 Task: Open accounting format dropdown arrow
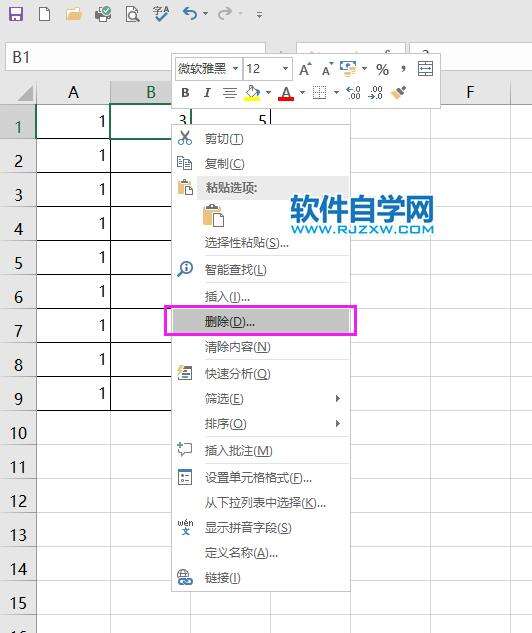364,69
